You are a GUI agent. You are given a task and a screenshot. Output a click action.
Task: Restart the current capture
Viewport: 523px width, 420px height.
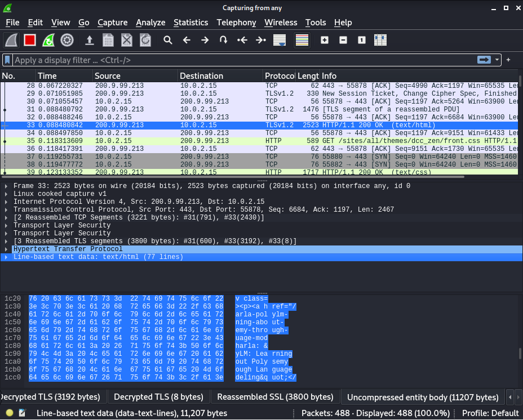pyautogui.click(x=48, y=40)
